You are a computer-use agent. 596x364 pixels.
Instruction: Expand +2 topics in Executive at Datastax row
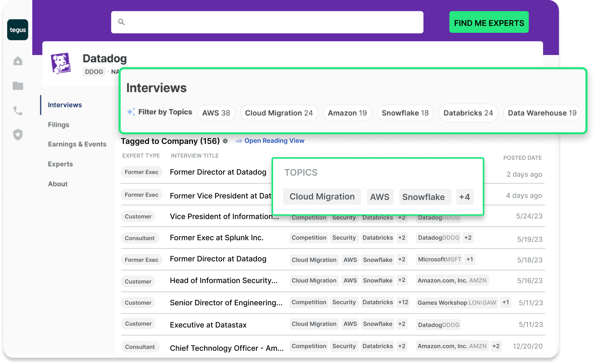[x=402, y=324]
